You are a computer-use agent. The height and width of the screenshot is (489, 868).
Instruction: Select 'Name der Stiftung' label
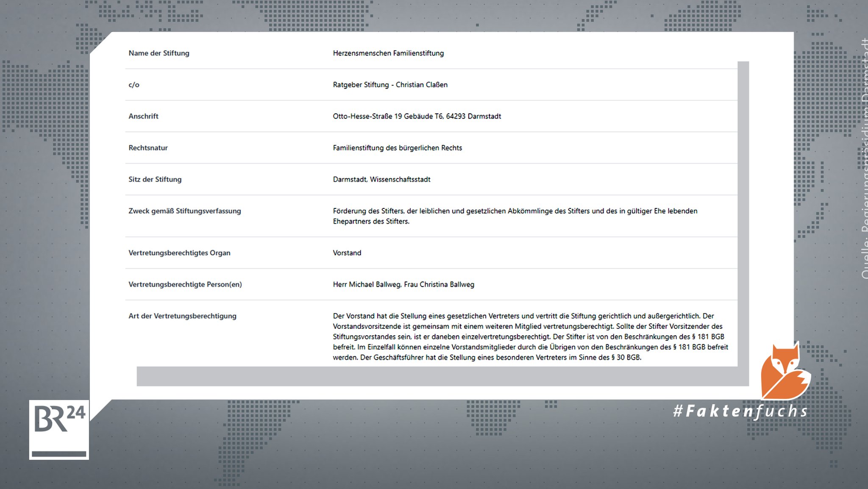click(x=159, y=53)
